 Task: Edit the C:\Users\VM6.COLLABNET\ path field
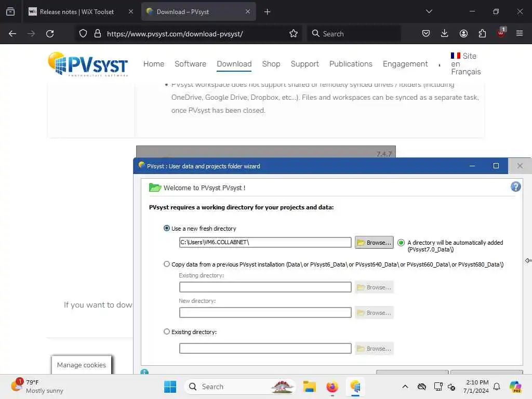265,242
